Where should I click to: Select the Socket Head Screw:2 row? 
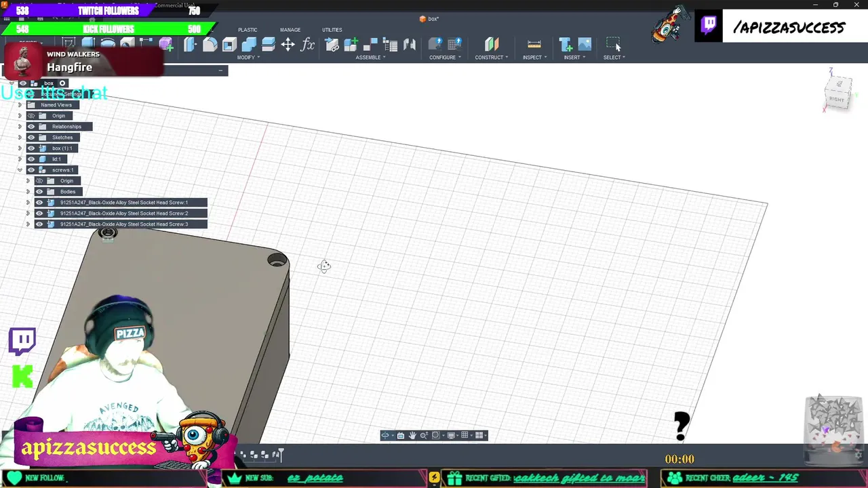[x=121, y=213]
